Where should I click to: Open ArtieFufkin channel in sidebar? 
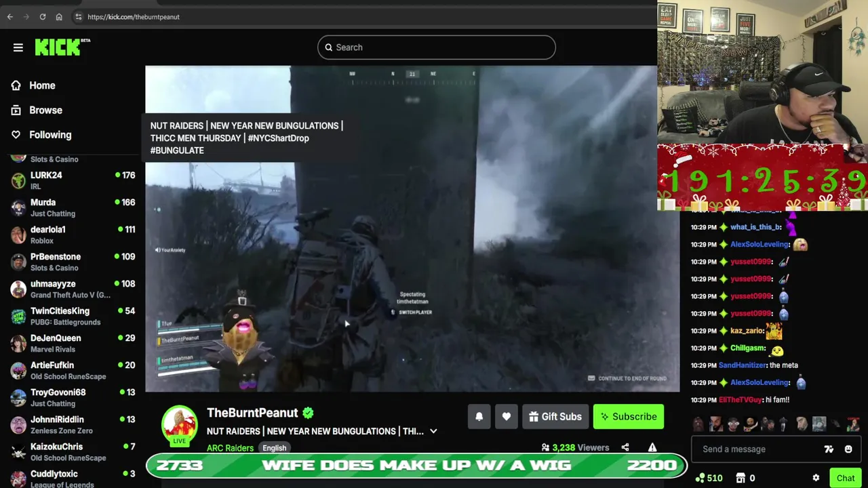pos(73,370)
